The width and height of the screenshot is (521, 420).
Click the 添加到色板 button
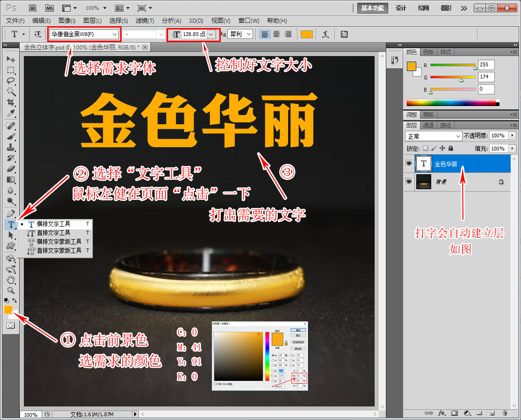298,342
